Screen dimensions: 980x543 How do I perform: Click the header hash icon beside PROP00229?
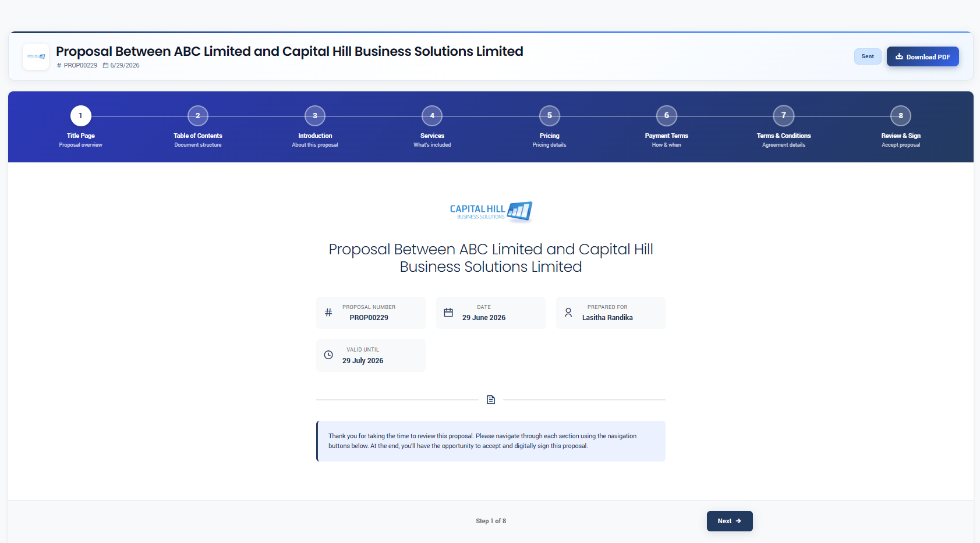[59, 66]
